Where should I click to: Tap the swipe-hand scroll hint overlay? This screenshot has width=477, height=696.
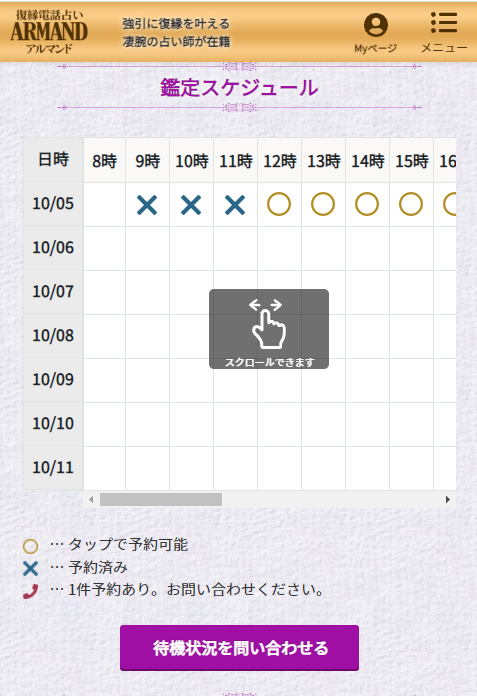click(x=269, y=329)
